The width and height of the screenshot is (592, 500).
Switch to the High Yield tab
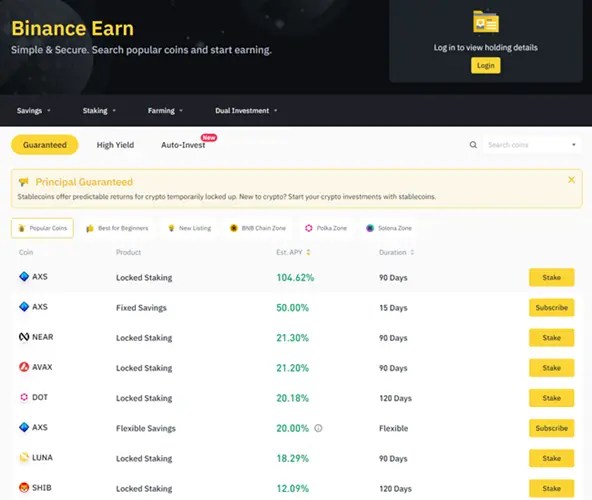click(115, 145)
